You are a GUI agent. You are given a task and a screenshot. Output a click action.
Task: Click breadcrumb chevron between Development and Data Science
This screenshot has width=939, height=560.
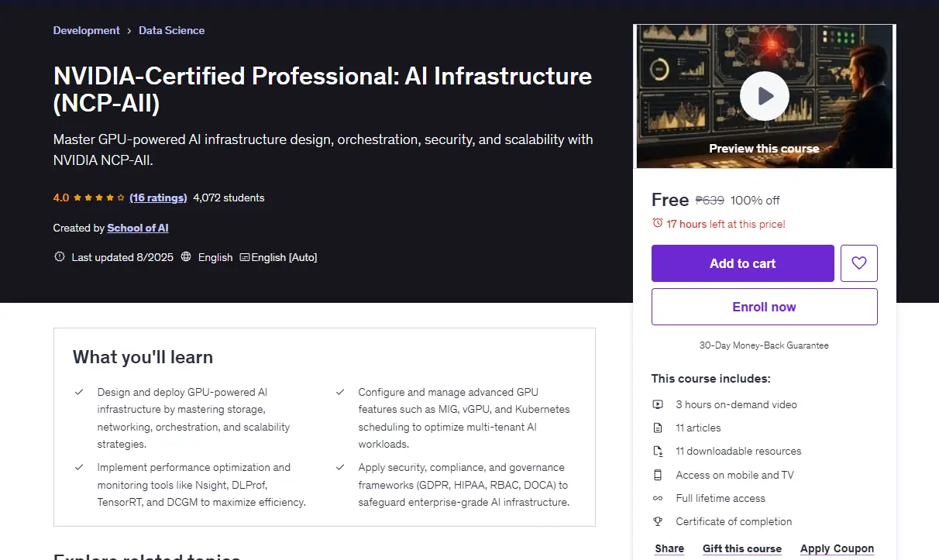[x=129, y=31]
